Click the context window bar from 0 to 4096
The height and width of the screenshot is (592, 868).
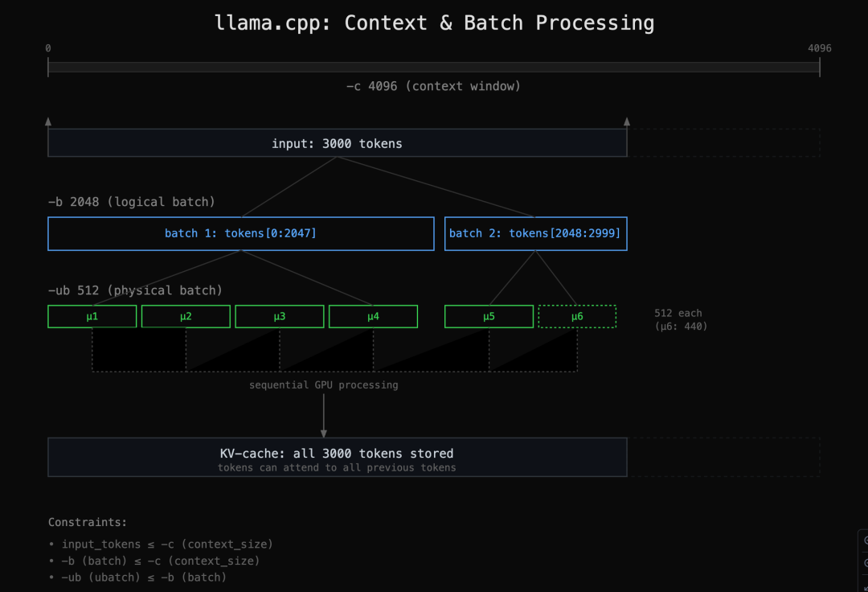[433, 67]
